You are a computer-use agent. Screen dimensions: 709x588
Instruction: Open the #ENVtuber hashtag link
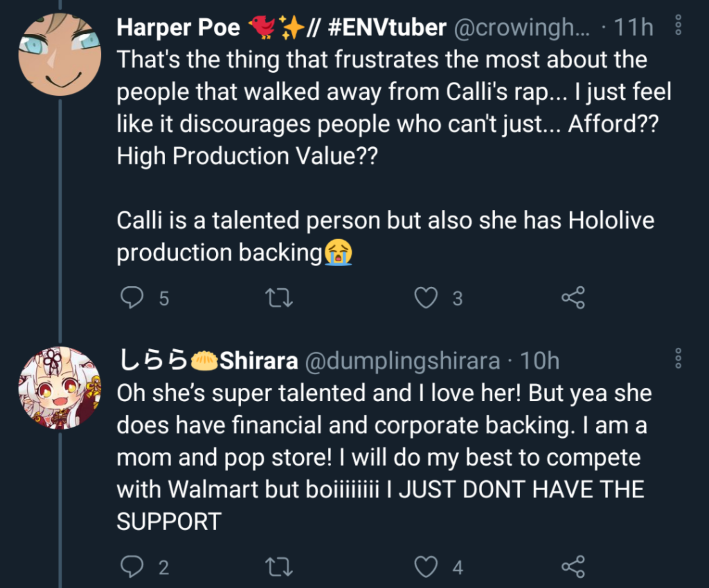click(x=387, y=28)
